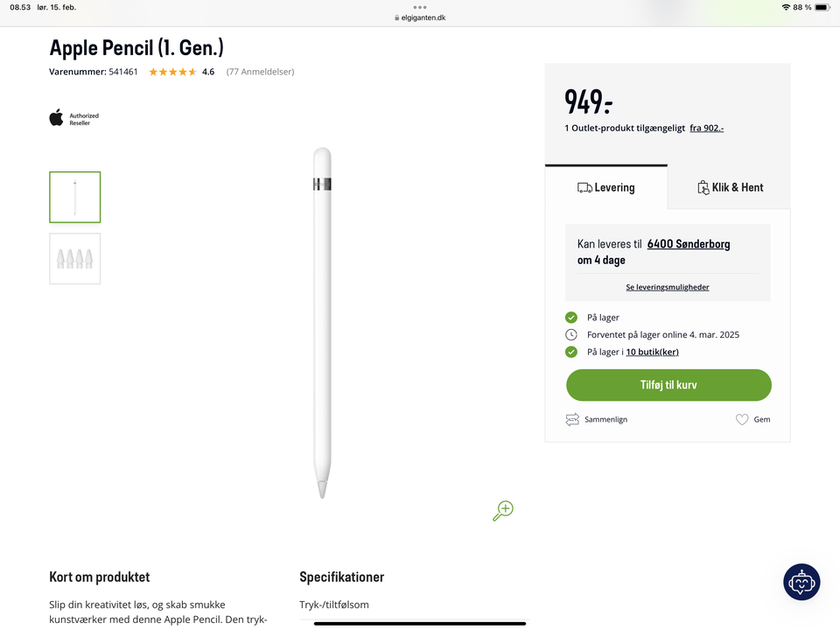Click the Sammenlign compare arrows icon
The height and width of the screenshot is (630, 840).
coord(572,420)
